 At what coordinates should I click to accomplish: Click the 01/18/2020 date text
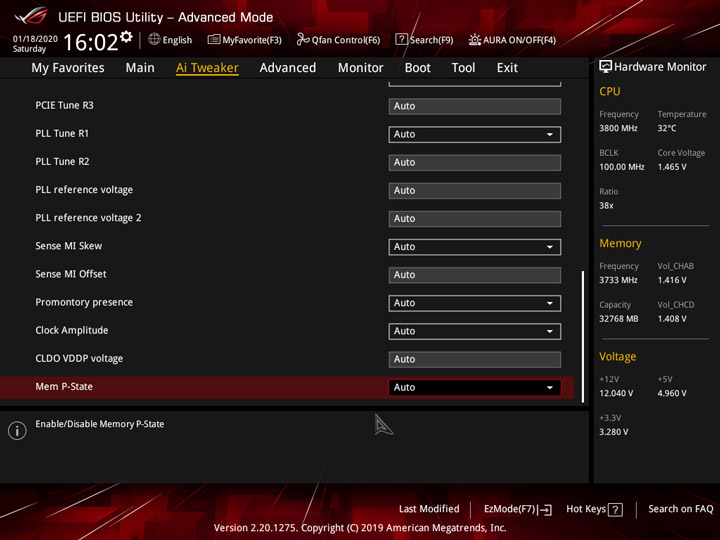click(35, 39)
